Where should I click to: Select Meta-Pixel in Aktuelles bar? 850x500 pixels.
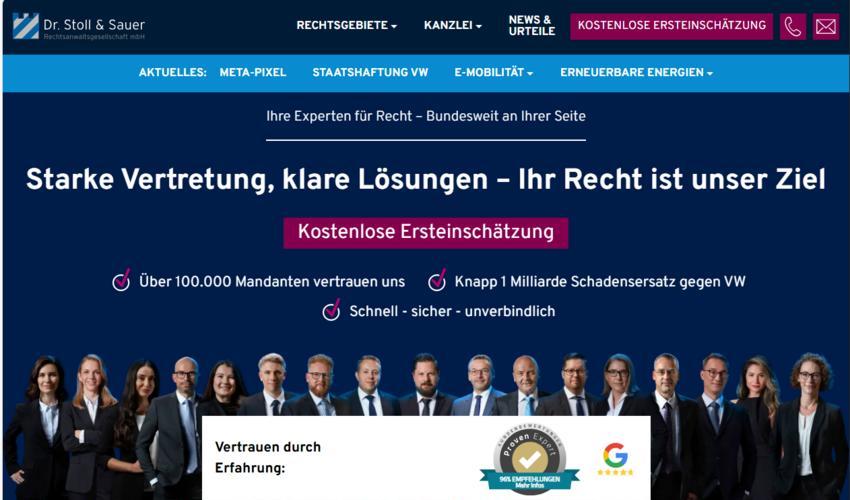pyautogui.click(x=253, y=72)
